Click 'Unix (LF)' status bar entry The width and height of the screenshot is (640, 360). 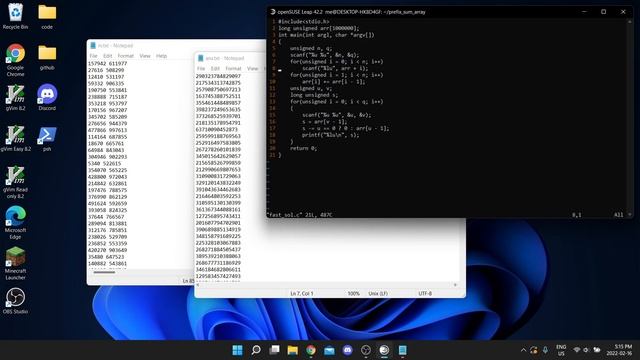click(378, 293)
